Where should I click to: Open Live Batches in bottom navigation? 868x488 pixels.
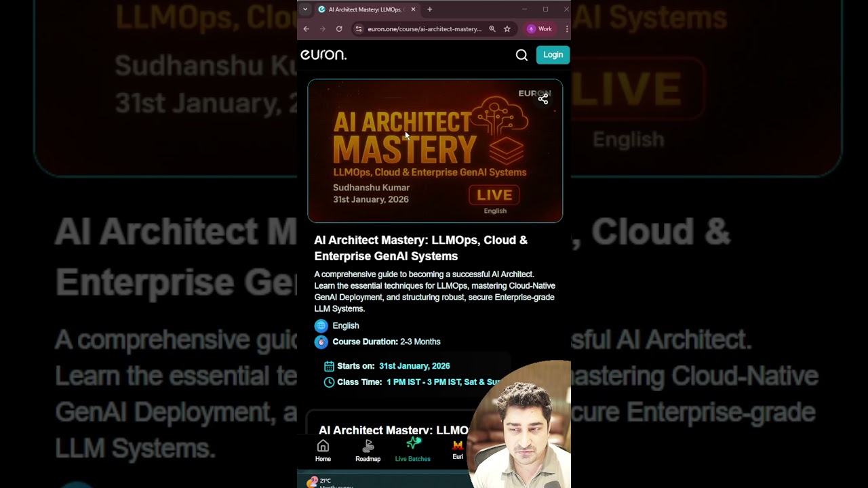click(x=413, y=450)
